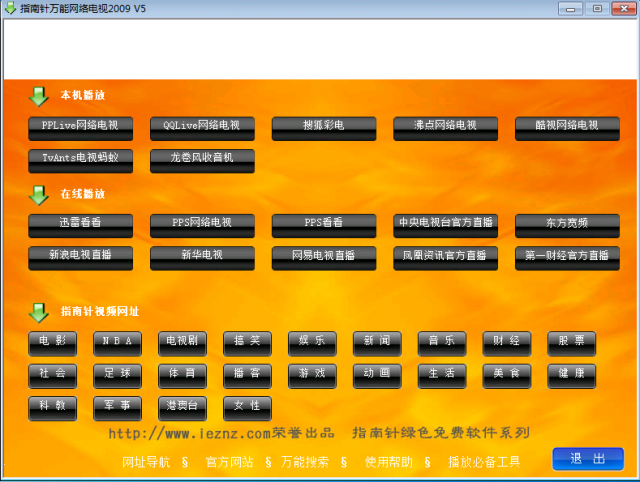Image resolution: width=640 pixels, height=482 pixels.
Task: Click the 军事 category button
Action: (118, 406)
